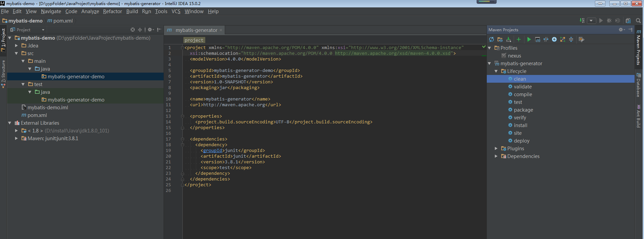
Task: Click mybatis-demo breadcrumb in navigation bar
Action: [23, 21]
